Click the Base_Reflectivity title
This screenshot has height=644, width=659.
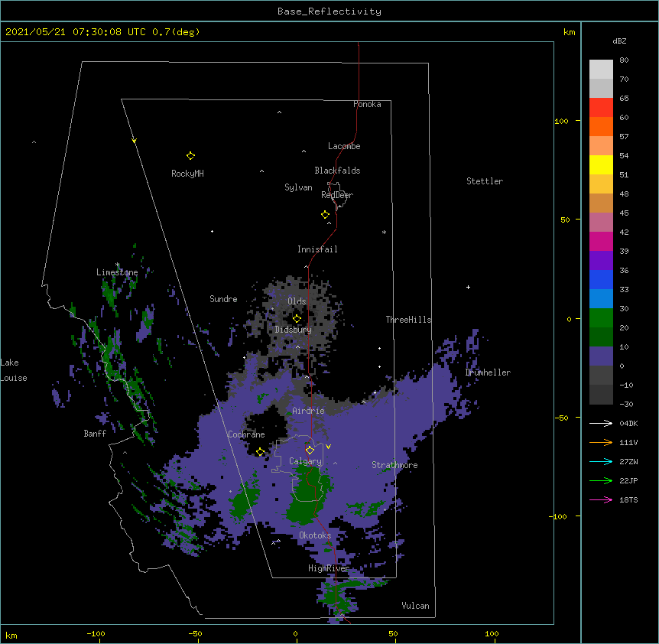point(329,11)
